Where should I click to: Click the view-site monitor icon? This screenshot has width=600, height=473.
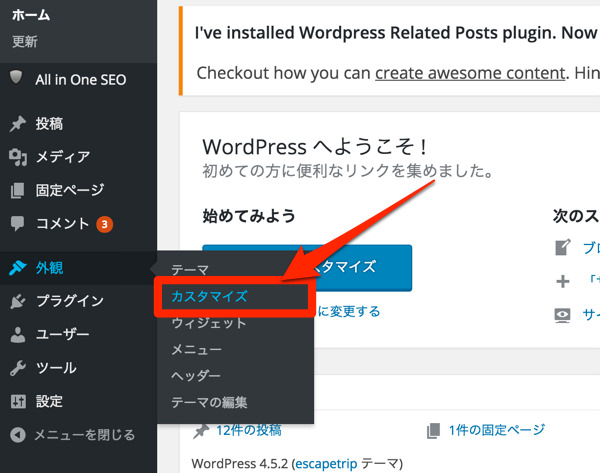point(562,315)
